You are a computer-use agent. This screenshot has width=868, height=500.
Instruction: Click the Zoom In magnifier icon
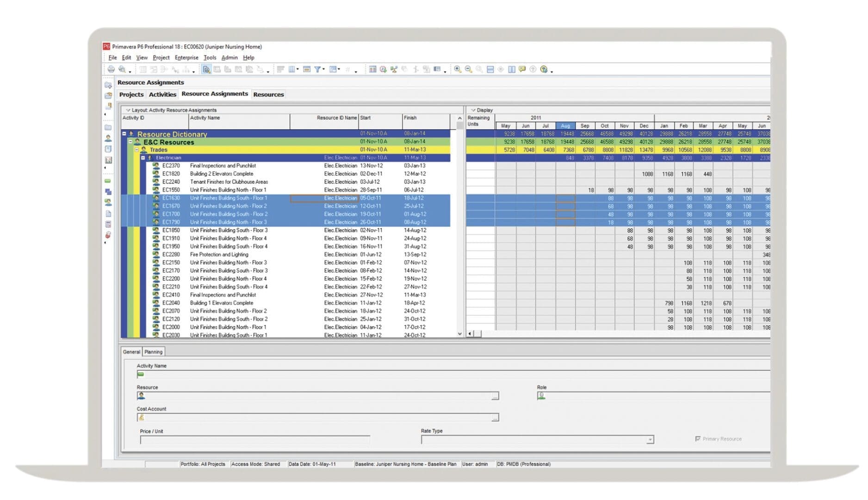457,69
